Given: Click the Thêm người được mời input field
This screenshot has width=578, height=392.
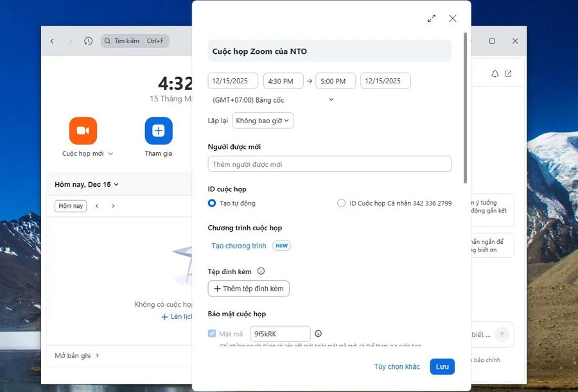Looking at the screenshot, I should click(329, 164).
